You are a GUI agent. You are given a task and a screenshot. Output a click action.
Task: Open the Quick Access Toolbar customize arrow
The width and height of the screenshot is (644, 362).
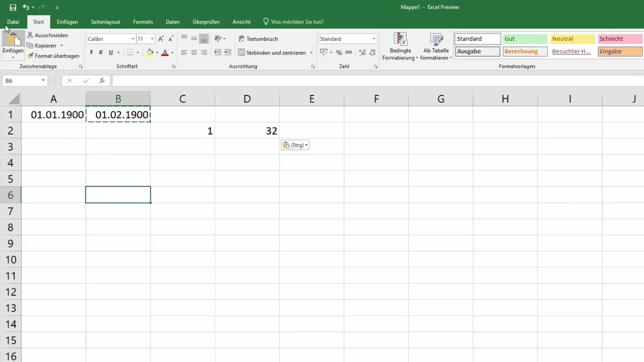pyautogui.click(x=57, y=7)
